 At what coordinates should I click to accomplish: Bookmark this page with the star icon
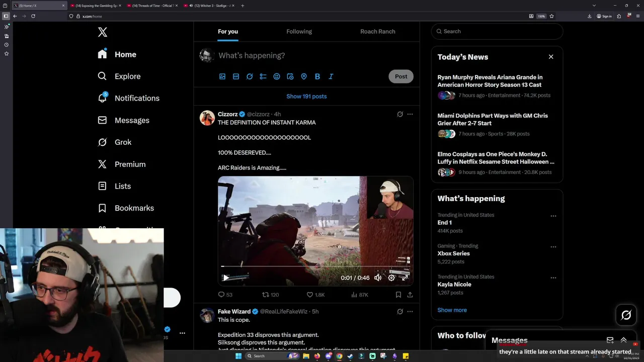551,16
